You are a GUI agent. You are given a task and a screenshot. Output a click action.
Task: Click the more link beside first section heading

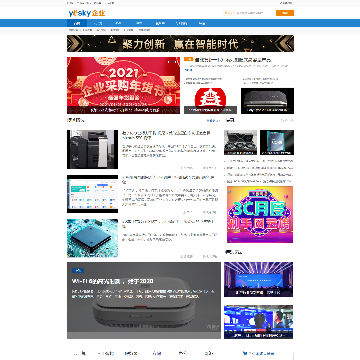point(213,120)
